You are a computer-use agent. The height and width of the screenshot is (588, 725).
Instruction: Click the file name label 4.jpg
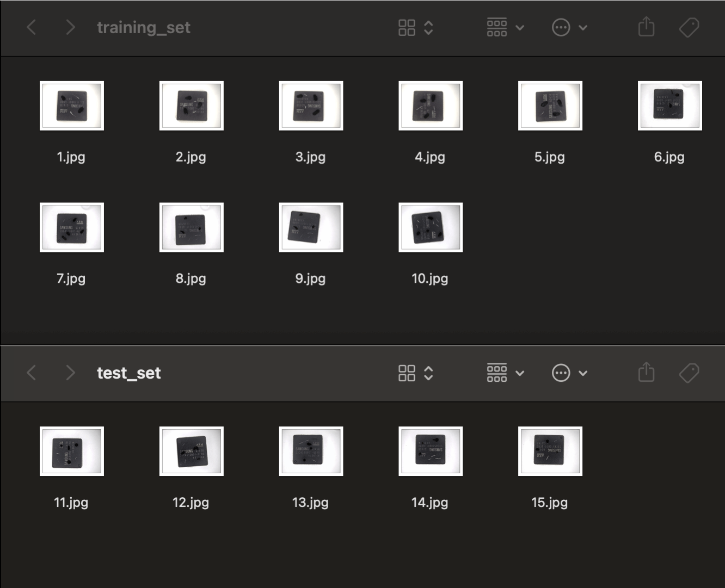[430, 157]
